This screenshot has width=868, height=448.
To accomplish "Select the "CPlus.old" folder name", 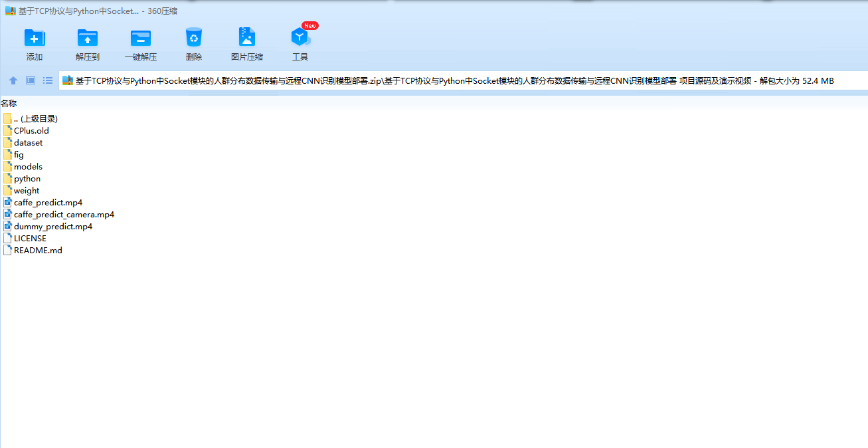I will point(31,130).
